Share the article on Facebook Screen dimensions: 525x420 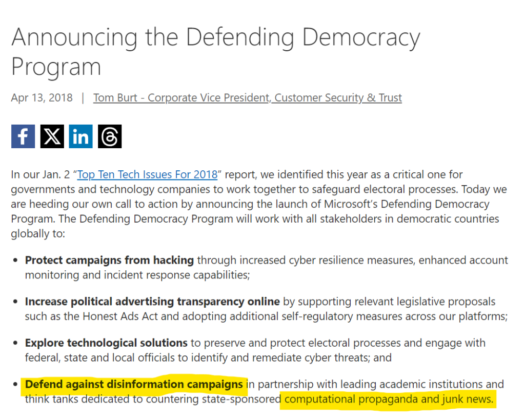coord(23,136)
